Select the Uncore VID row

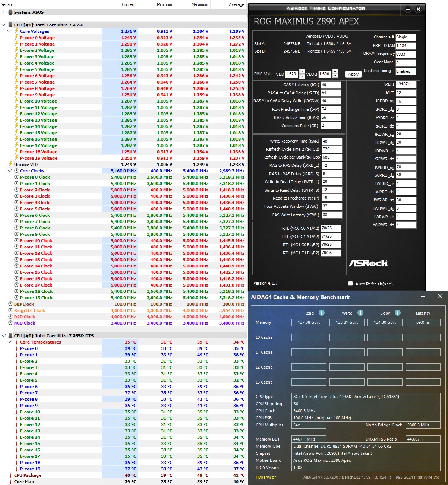123,165
